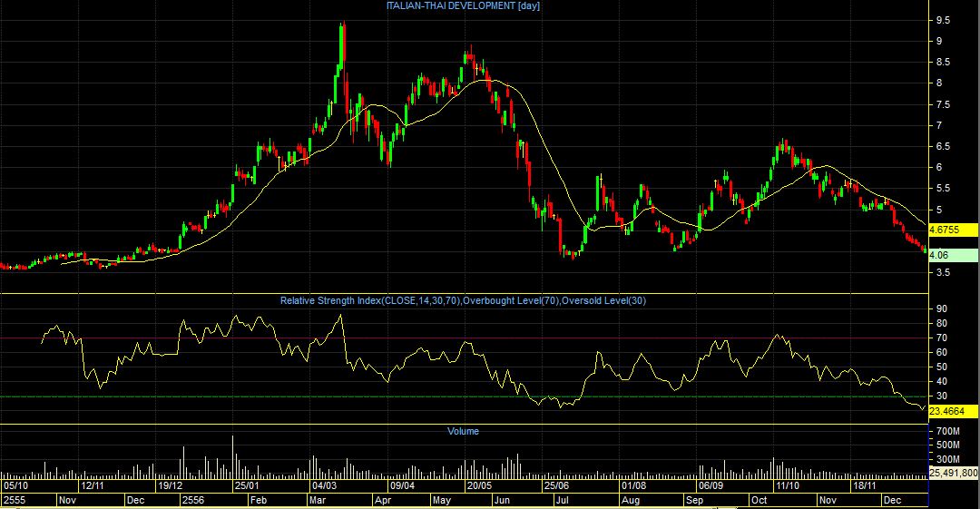Select the 4.06 last price tag
The width and height of the screenshot is (980, 509).
(x=953, y=255)
